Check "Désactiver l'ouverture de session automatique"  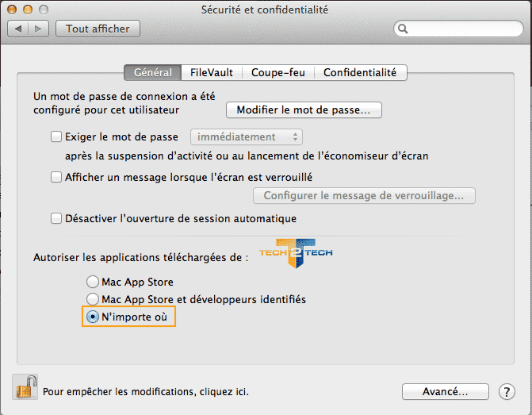pyautogui.click(x=56, y=218)
